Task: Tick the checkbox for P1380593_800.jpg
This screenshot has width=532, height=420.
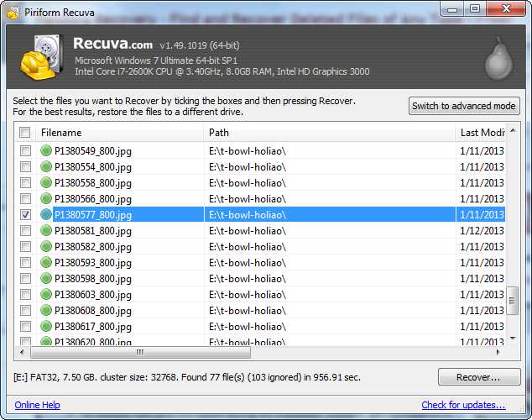Action: [25, 262]
